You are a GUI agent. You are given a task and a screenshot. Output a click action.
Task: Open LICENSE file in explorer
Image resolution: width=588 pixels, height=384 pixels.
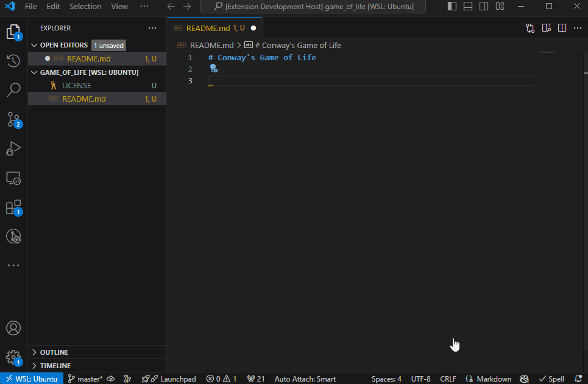(97, 85)
